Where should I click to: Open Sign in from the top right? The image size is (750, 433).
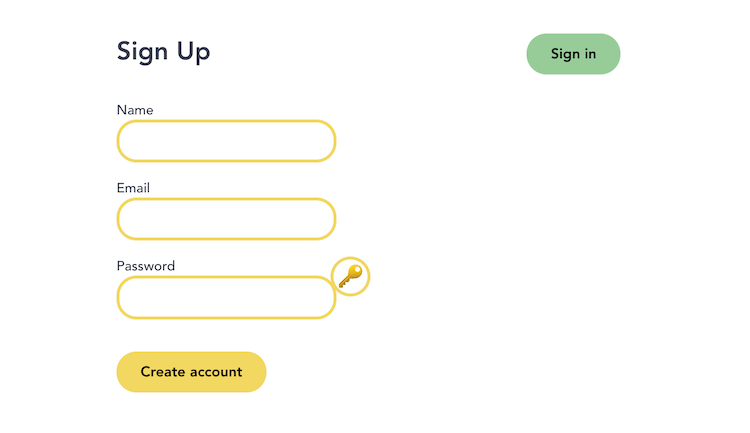pos(573,54)
